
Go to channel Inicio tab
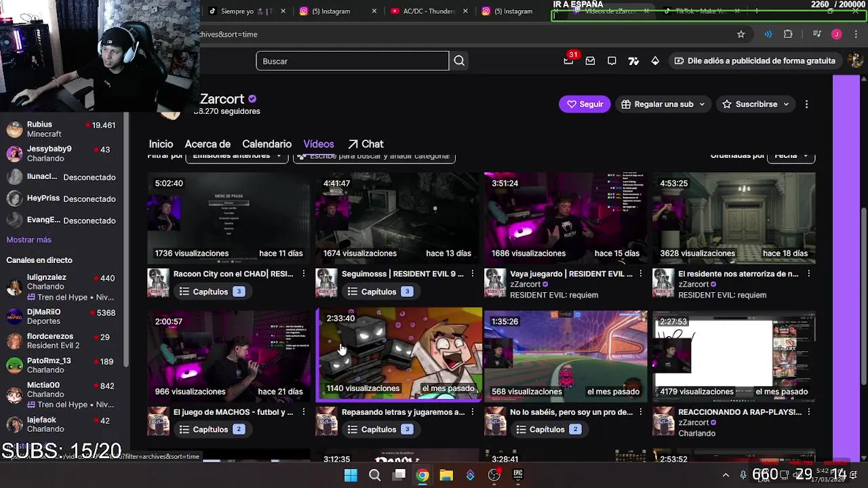[161, 144]
